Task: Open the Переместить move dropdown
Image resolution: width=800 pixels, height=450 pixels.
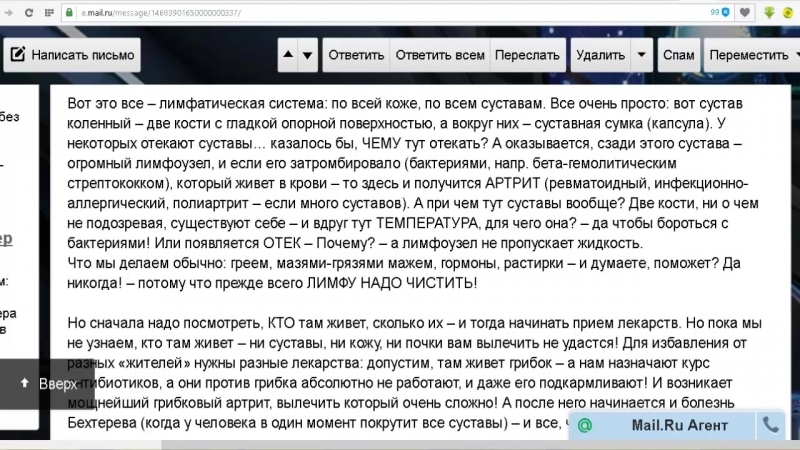Action: tap(752, 55)
